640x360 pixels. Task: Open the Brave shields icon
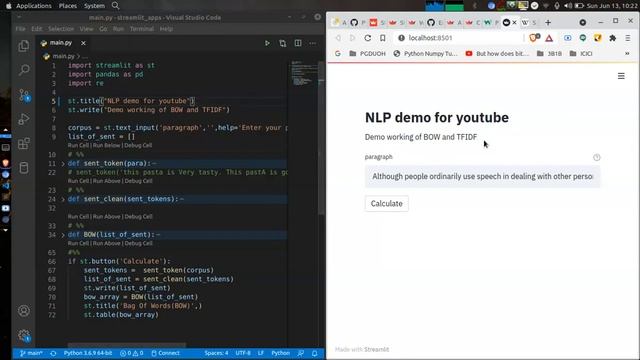pos(534,38)
